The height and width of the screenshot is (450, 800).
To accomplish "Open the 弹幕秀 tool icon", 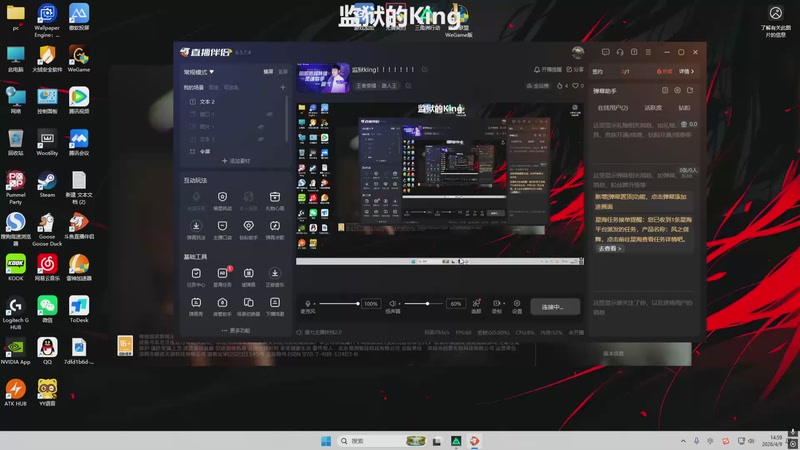I will click(x=196, y=303).
